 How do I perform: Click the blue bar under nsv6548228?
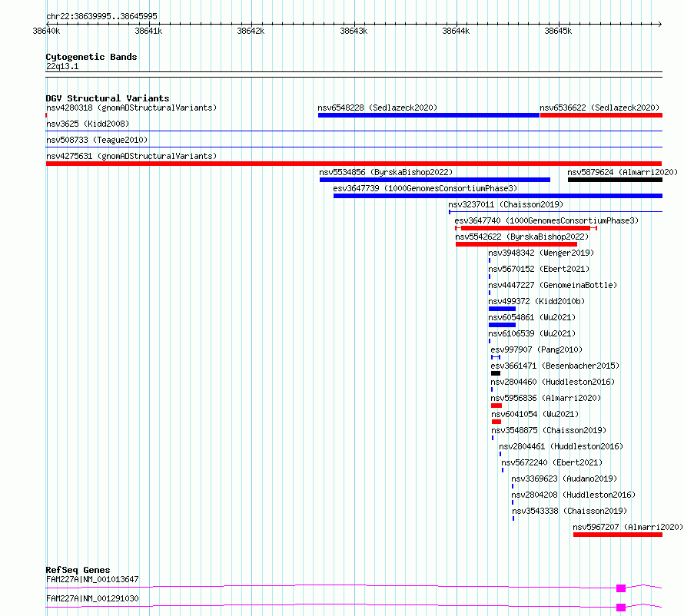pos(429,115)
